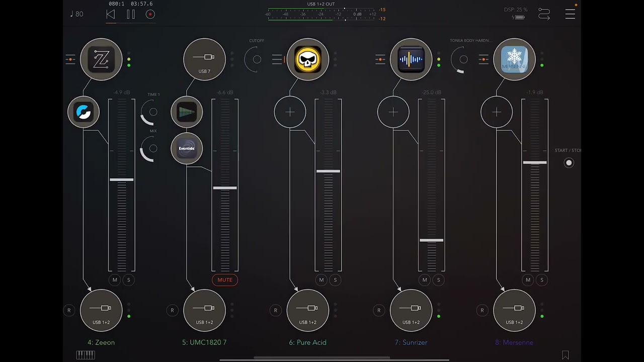Image resolution: width=644 pixels, height=362 pixels.
Task: Open Mersenne channel USB 1+2 output
Action: [x=514, y=311]
